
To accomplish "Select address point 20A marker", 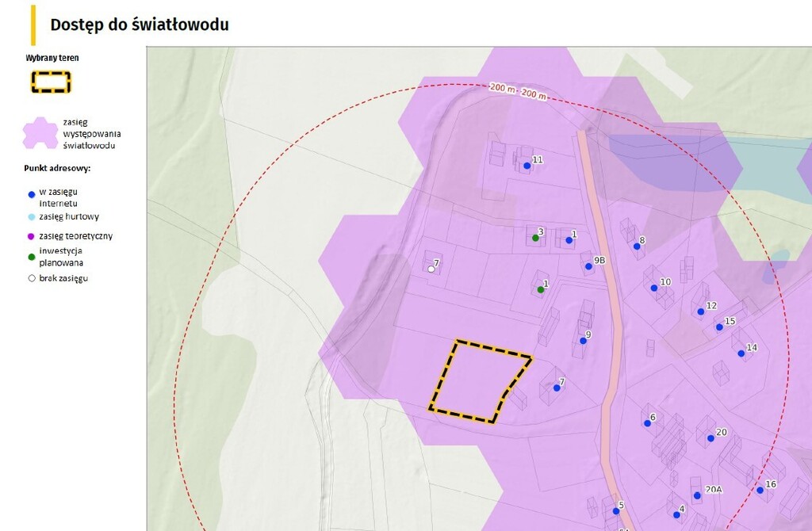I will 697,496.
